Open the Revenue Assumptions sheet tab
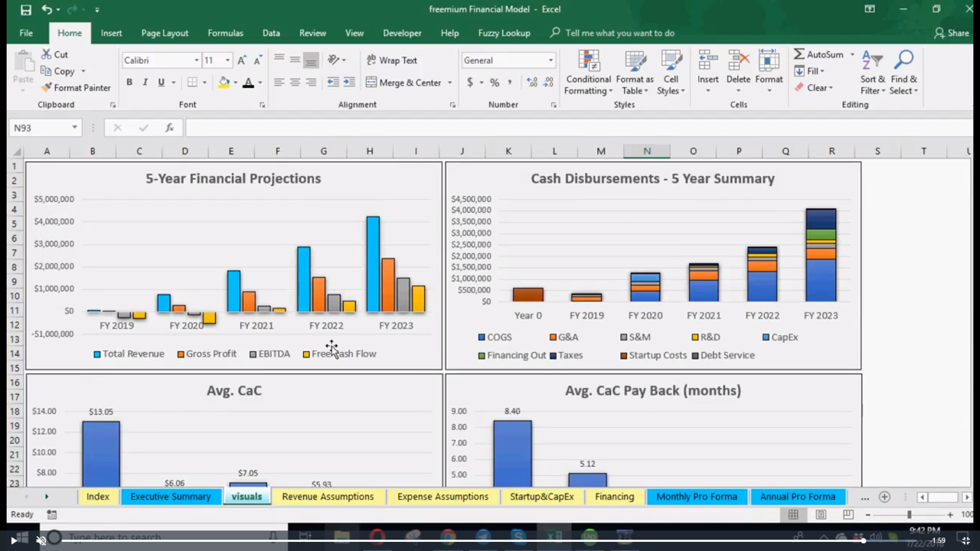The height and width of the screenshot is (551, 980). click(328, 497)
